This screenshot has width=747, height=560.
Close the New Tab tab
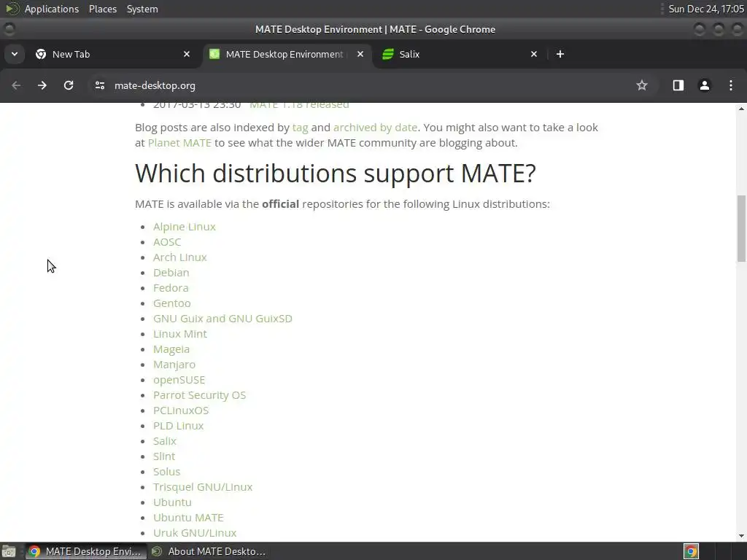point(187,54)
